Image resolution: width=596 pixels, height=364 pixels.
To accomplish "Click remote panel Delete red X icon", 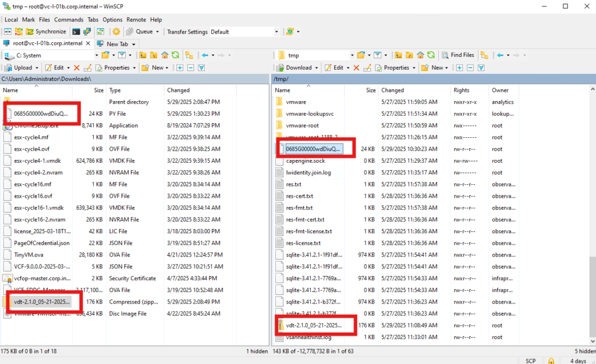I will click(x=356, y=67).
